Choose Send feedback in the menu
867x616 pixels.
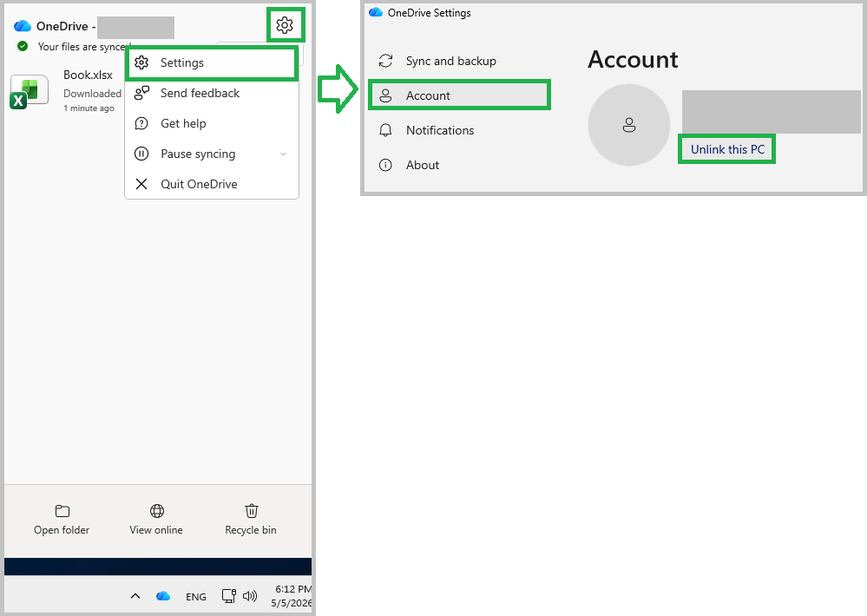[212, 94]
